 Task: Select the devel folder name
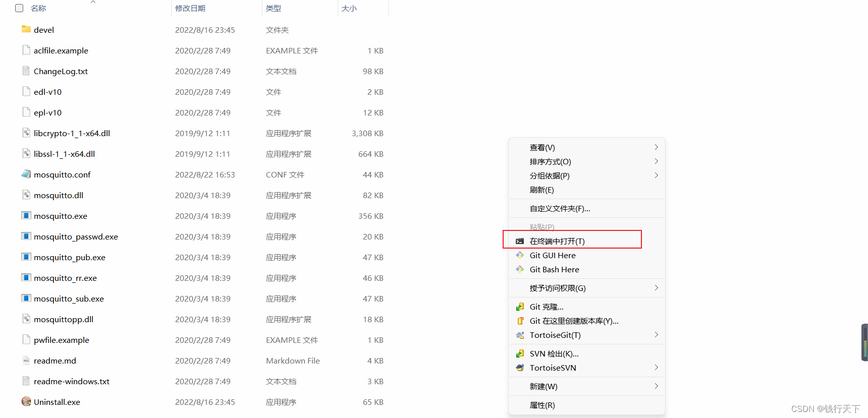tap(44, 30)
